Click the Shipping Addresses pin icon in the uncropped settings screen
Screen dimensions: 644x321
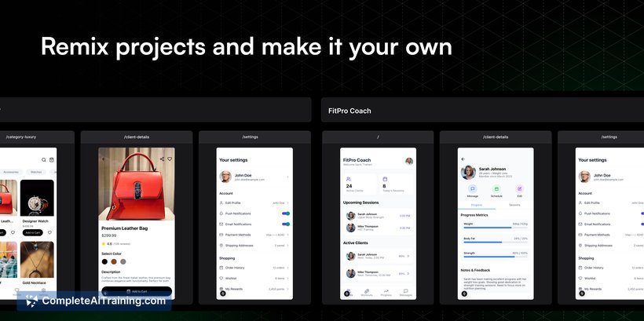221,246
